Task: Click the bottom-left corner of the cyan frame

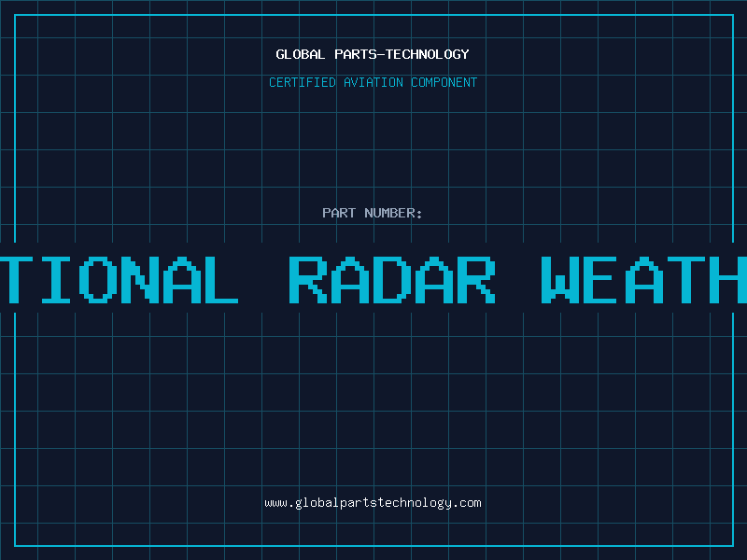Action: pos(15,546)
